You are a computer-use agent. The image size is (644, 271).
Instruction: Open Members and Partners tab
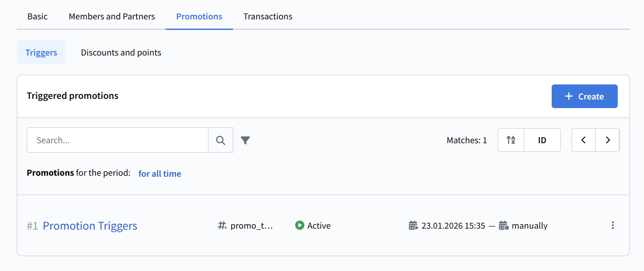point(112,16)
